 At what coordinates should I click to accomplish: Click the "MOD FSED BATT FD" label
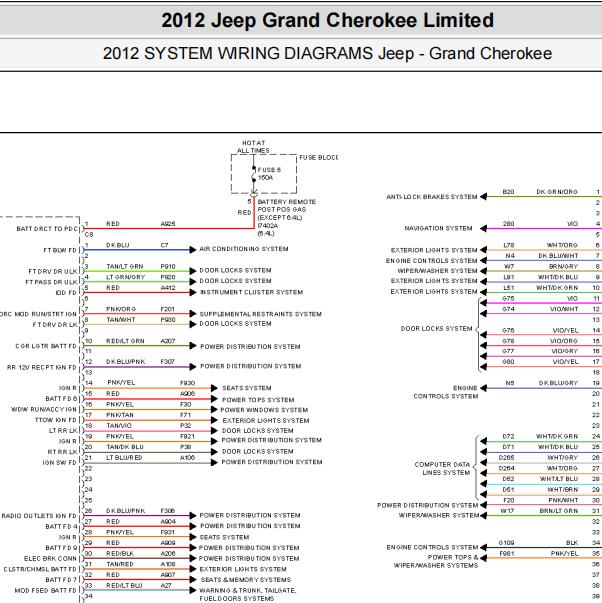coord(46,590)
